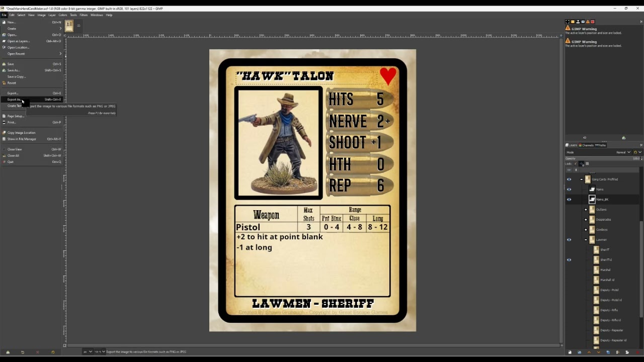Select Close All
Image resolution: width=644 pixels, height=362 pixels.
[32, 155]
